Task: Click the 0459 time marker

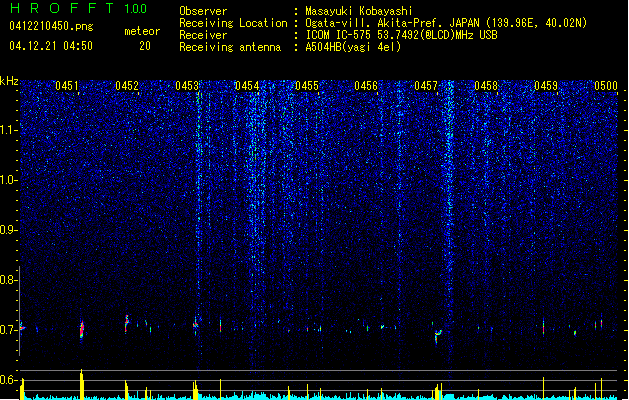Action: (x=546, y=86)
